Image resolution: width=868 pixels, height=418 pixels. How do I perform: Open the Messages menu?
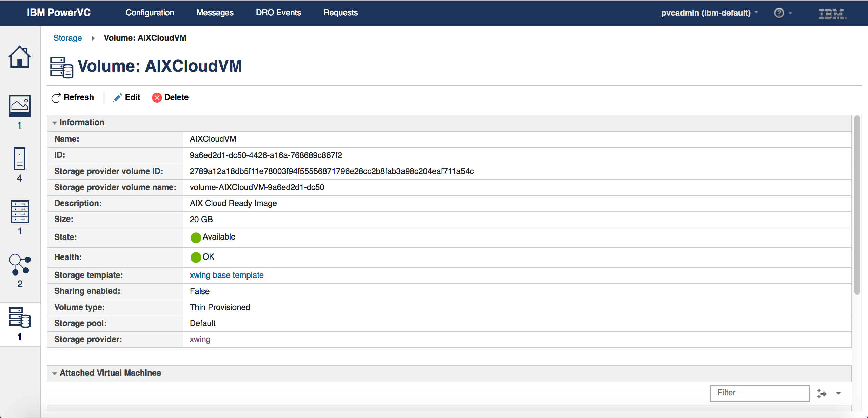pyautogui.click(x=215, y=13)
